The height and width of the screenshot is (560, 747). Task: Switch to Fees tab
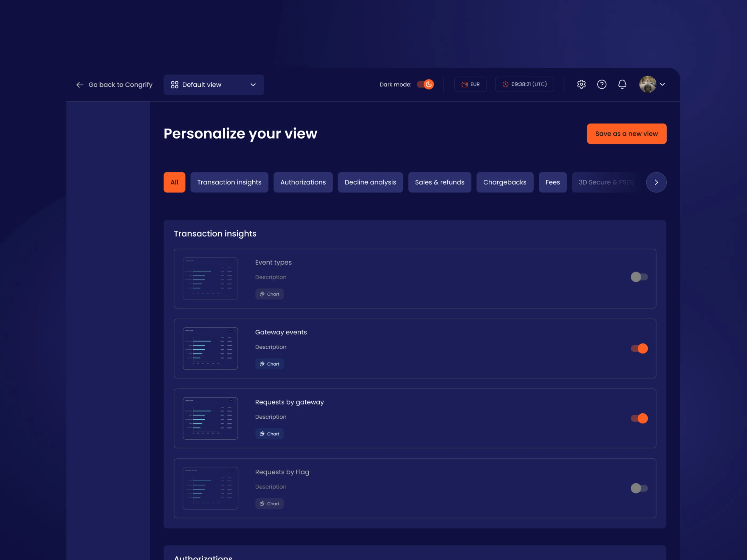(553, 182)
